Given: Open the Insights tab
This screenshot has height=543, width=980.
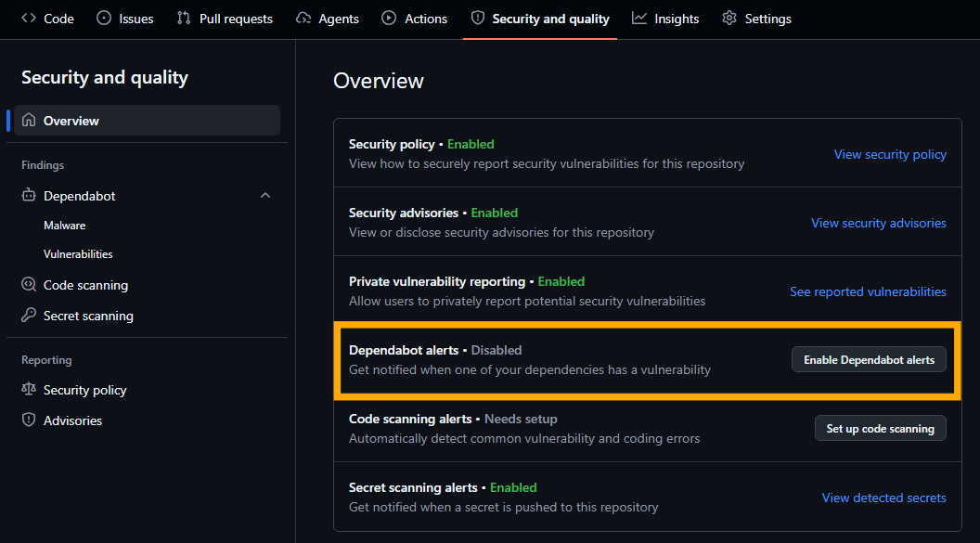Looking at the screenshot, I should [x=665, y=19].
